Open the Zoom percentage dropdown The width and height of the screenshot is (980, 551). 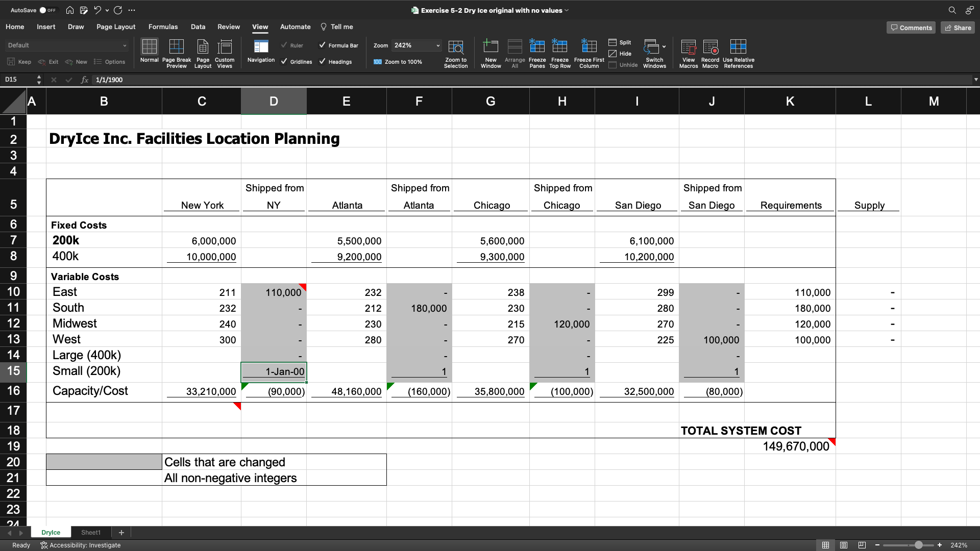click(x=437, y=45)
